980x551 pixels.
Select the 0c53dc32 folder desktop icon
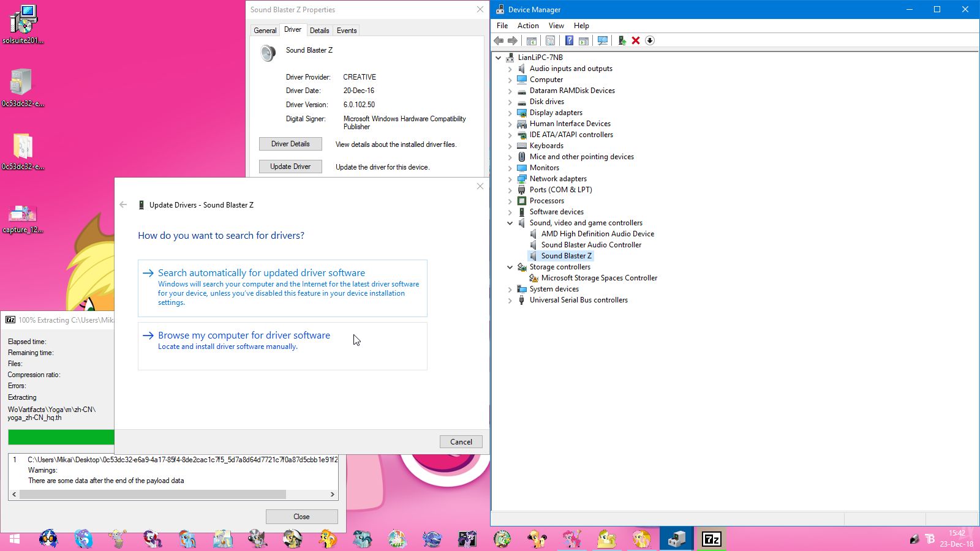23,151
